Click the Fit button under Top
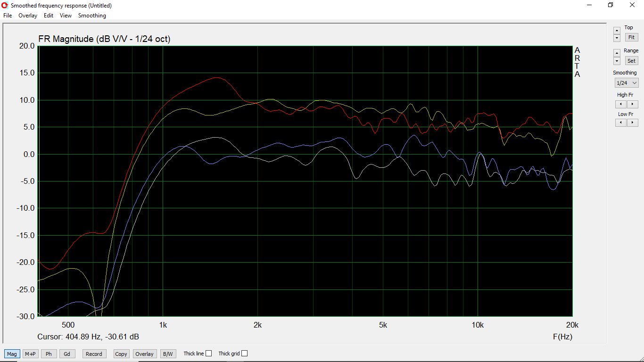 pos(631,37)
